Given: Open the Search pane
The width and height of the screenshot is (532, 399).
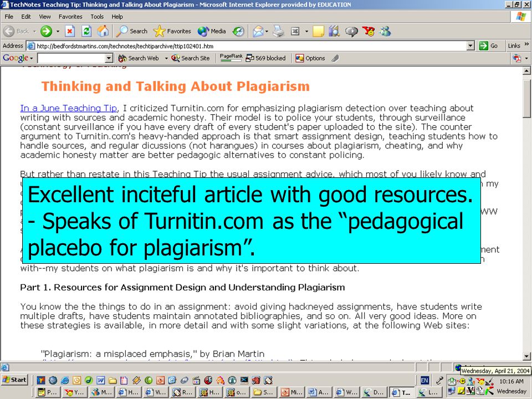Looking at the screenshot, I should [x=132, y=31].
